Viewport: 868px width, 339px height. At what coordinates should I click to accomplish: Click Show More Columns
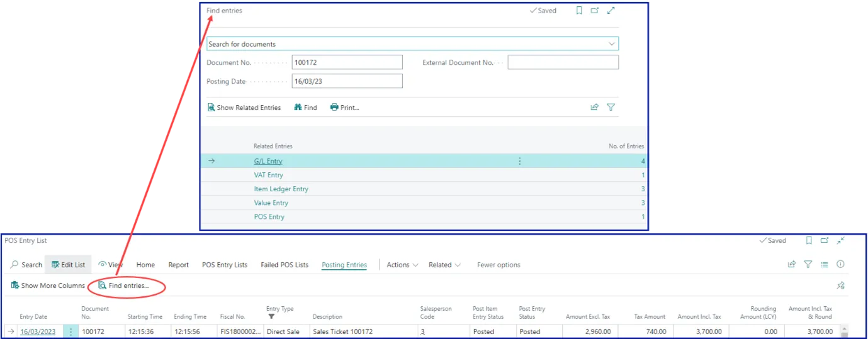(48, 286)
